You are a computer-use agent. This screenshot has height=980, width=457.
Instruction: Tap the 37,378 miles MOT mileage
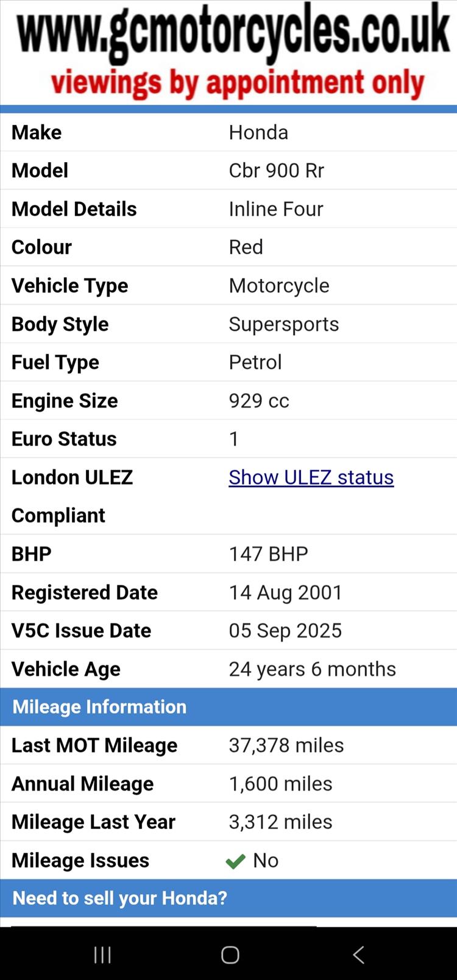[x=286, y=745]
